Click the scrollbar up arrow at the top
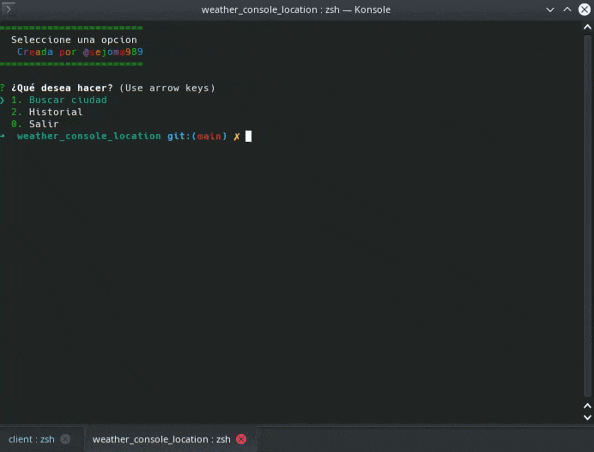Viewport: 594px width, 452px height. coord(587,27)
